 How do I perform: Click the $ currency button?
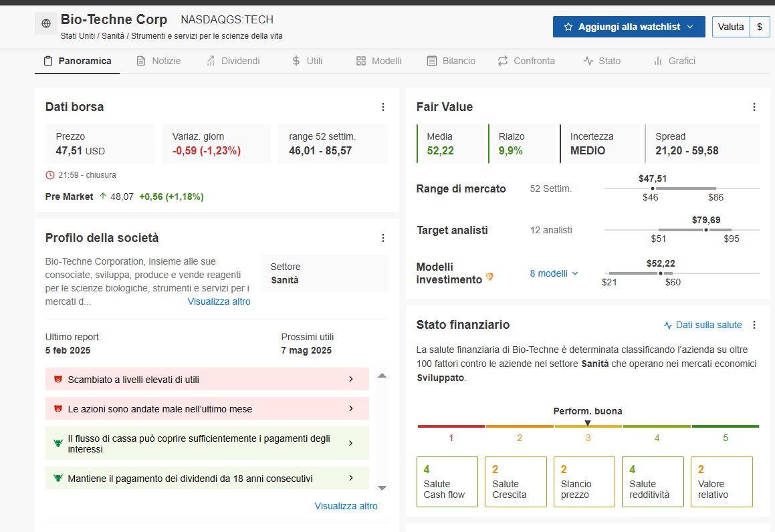coord(760,27)
